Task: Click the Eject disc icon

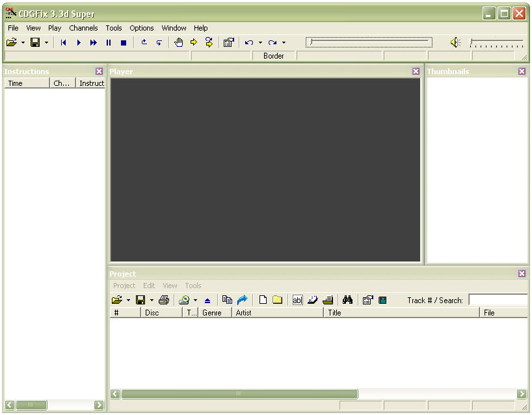Action: click(207, 301)
